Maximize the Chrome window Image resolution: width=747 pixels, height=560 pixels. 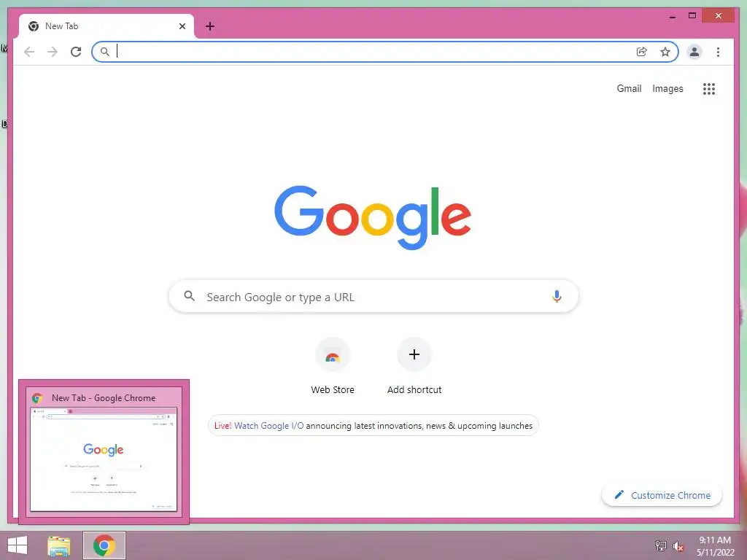click(692, 16)
